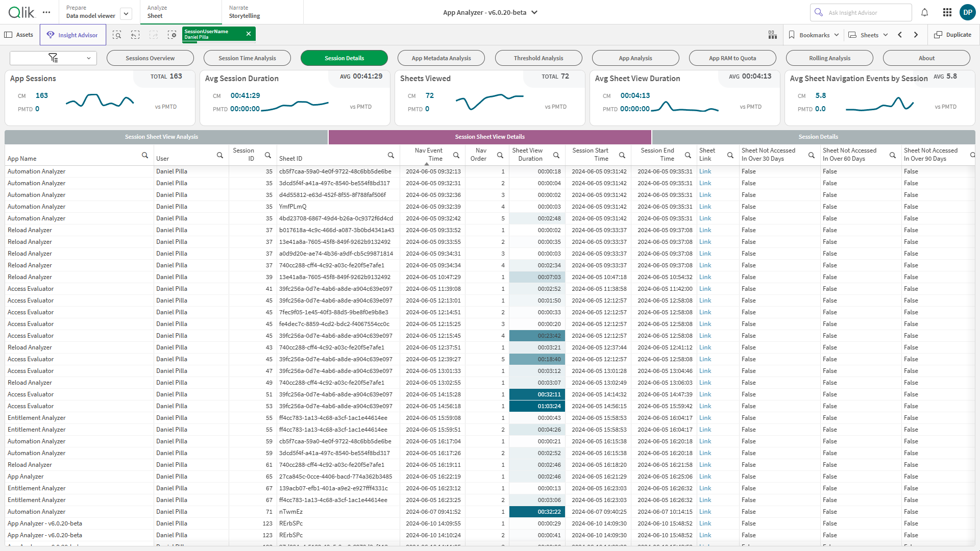Open the smart search selections tool
This screenshot has width=980, height=551.
point(117,35)
